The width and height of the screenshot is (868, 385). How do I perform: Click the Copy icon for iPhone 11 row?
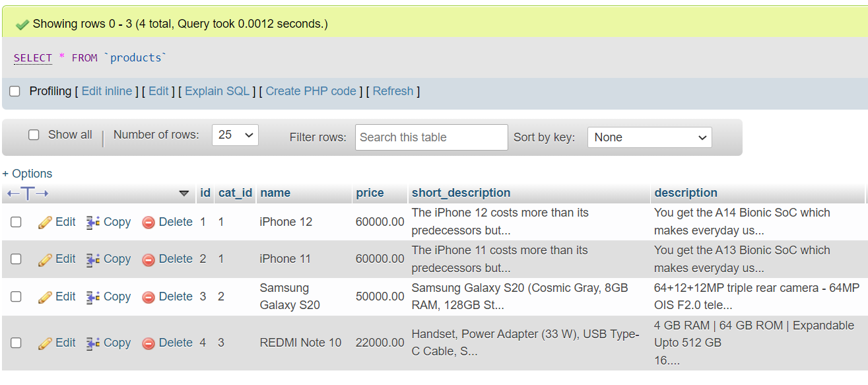(93, 260)
